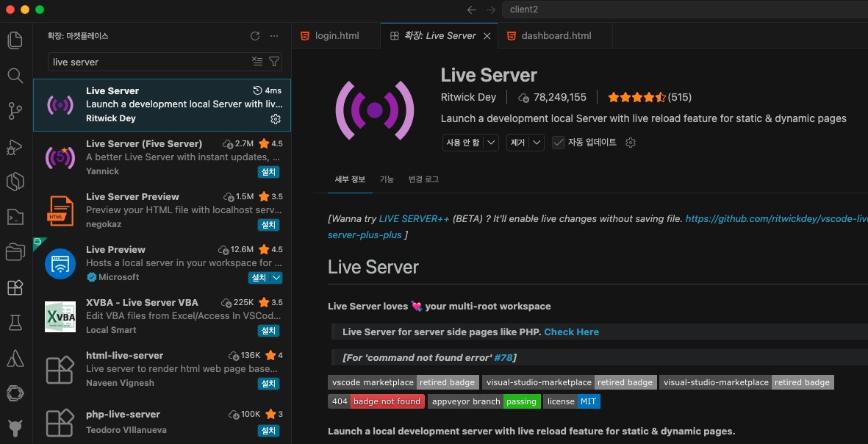Open the 변경 로그 tab
The height and width of the screenshot is (444, 868).
(x=423, y=179)
